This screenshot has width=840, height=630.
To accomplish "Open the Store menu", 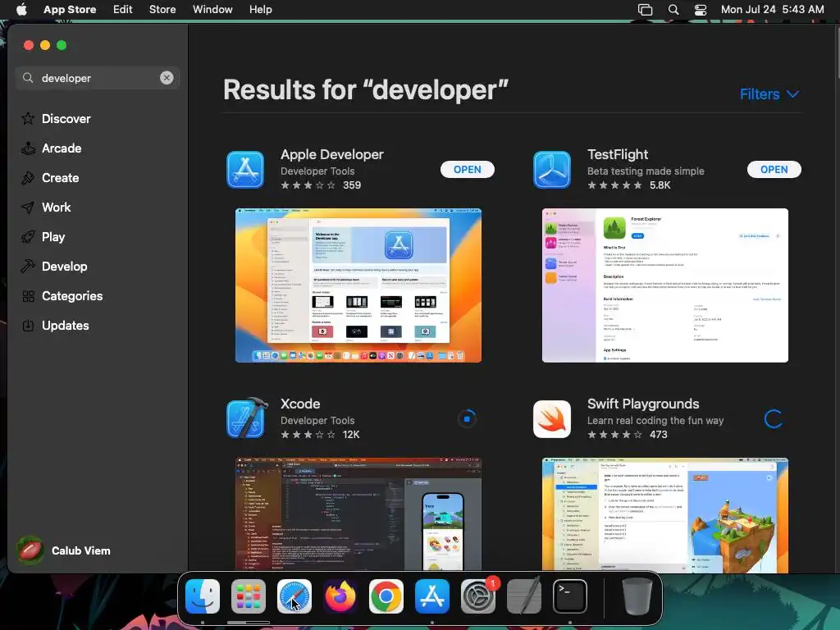I will [x=162, y=9].
